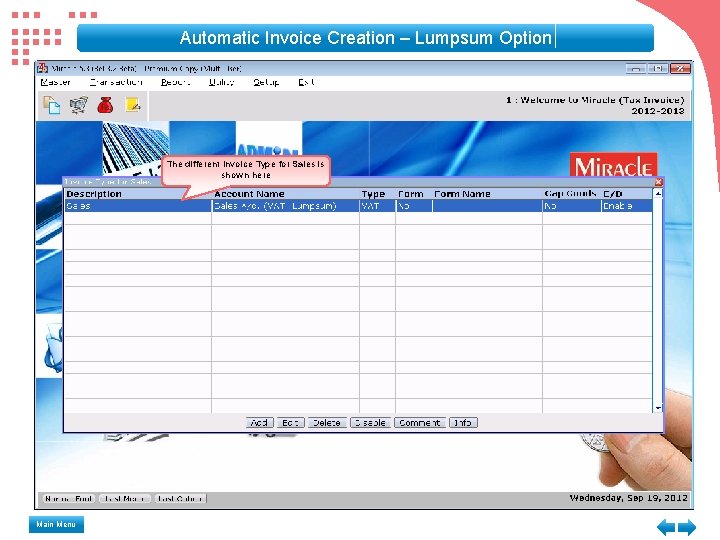Click the Cap.Goods column header
The image size is (720, 540).
(570, 194)
